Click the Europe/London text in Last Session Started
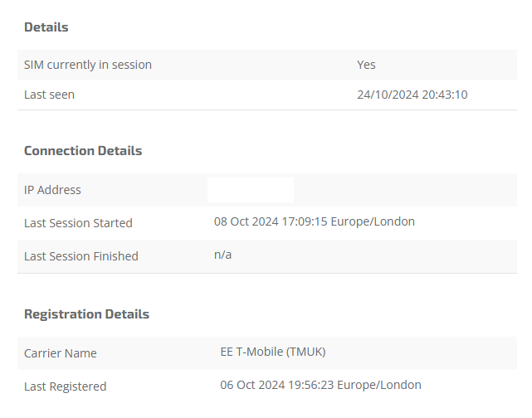This screenshot has width=532, height=418. pyautogui.click(x=373, y=221)
